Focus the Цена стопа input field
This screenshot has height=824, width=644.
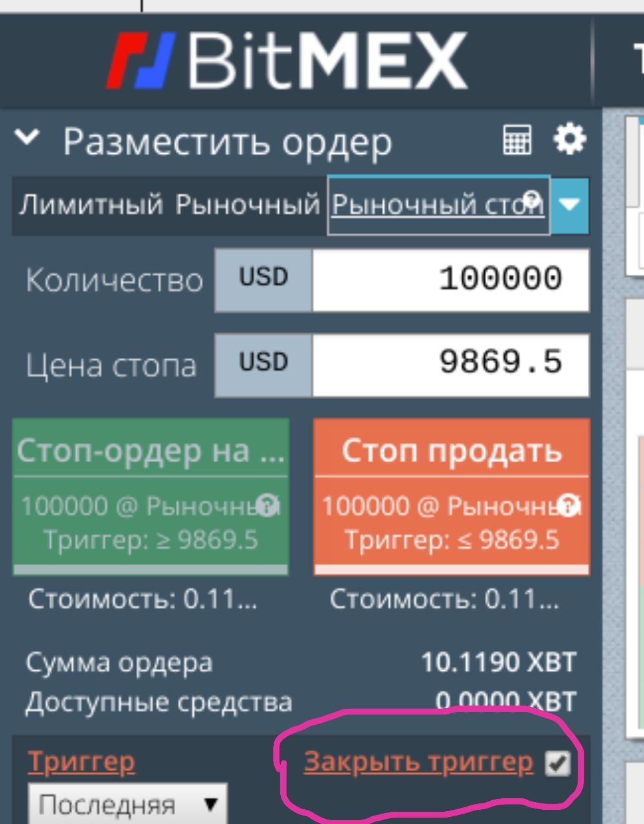coord(450,364)
